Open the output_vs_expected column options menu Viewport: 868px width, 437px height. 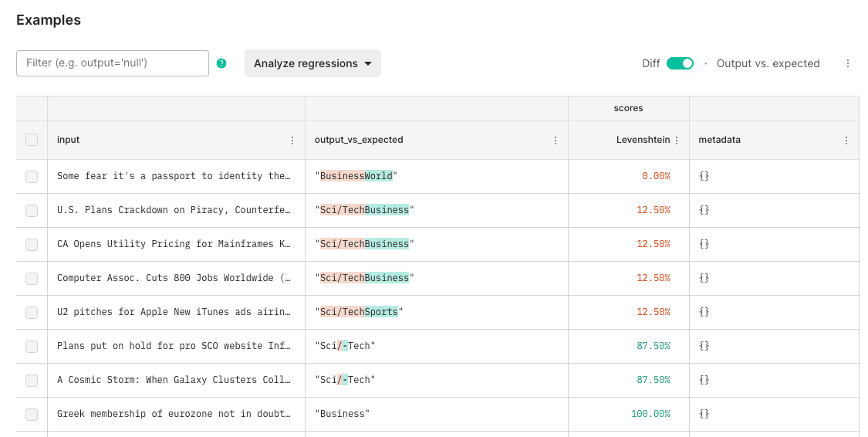point(556,141)
